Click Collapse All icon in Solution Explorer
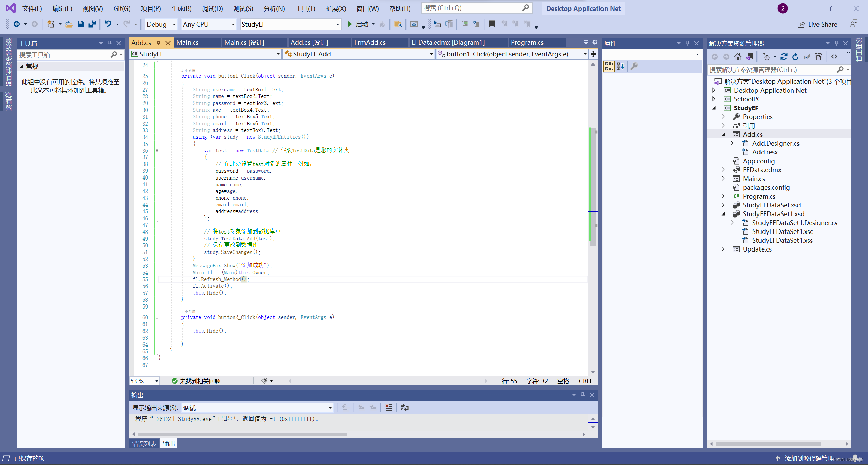868x465 pixels. [x=807, y=57]
